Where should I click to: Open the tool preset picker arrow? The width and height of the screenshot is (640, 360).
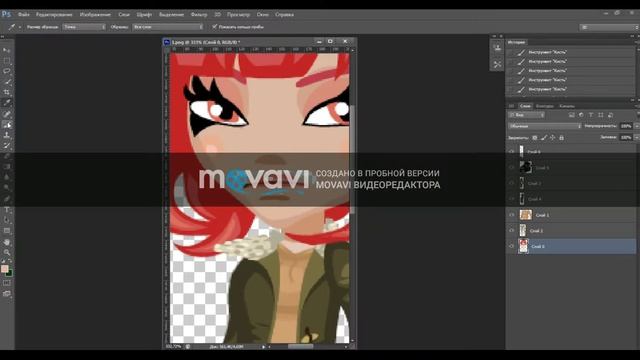tap(19, 27)
